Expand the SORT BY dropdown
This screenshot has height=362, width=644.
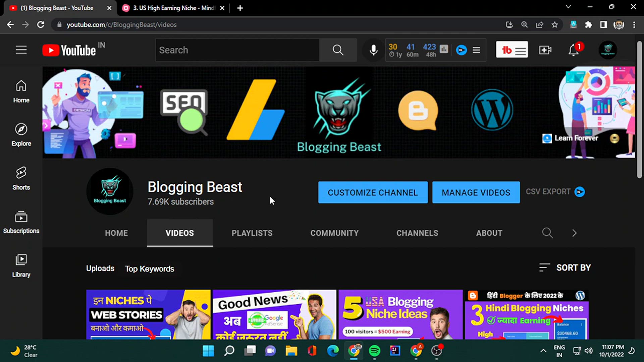[x=565, y=267]
